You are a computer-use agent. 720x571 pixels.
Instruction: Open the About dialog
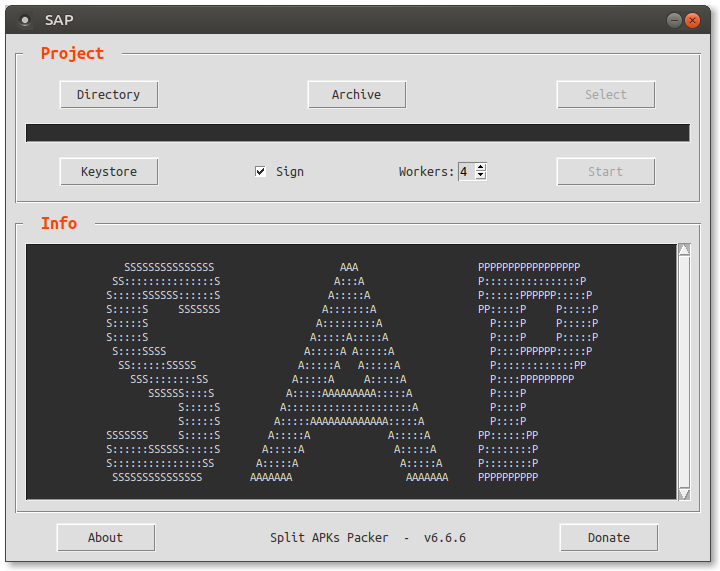[x=106, y=537]
